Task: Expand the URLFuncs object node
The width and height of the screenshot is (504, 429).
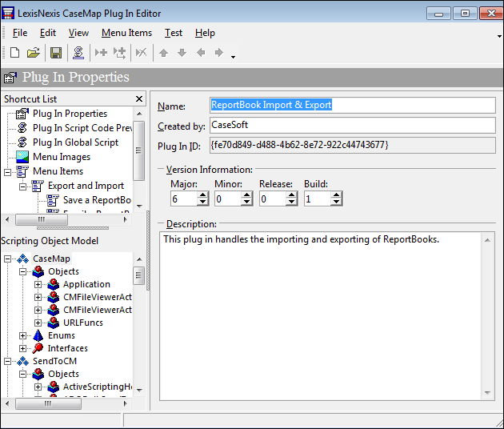Action: pyautogui.click(x=38, y=323)
